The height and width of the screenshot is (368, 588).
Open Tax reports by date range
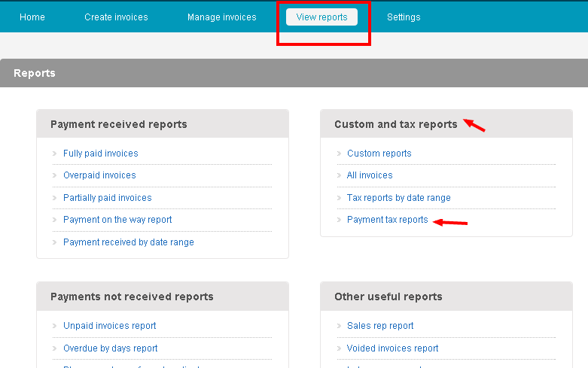tap(398, 197)
